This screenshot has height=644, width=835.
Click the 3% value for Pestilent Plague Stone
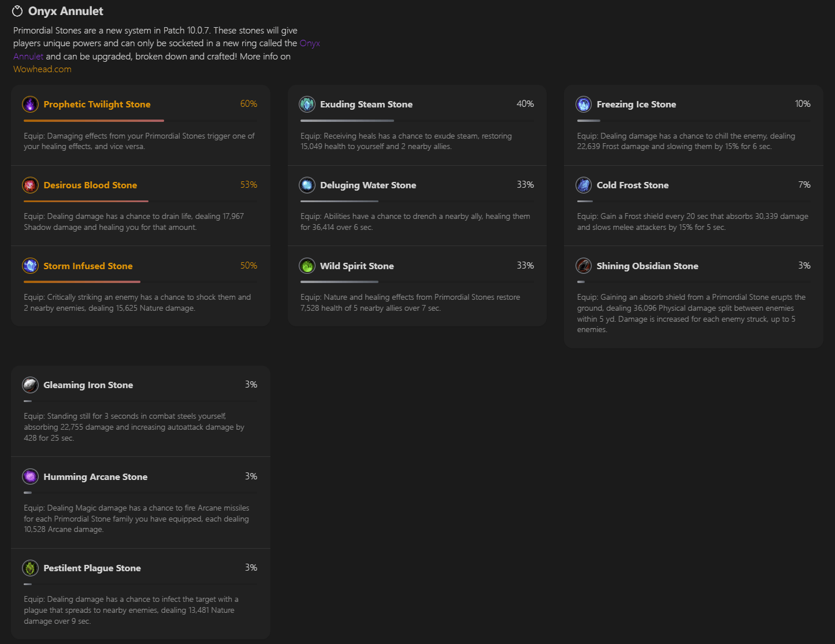(251, 568)
